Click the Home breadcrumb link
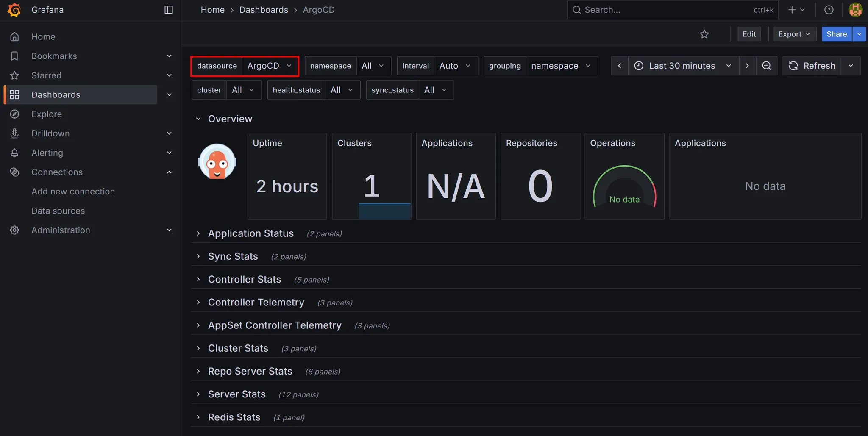The width and height of the screenshot is (868, 436). pyautogui.click(x=212, y=10)
